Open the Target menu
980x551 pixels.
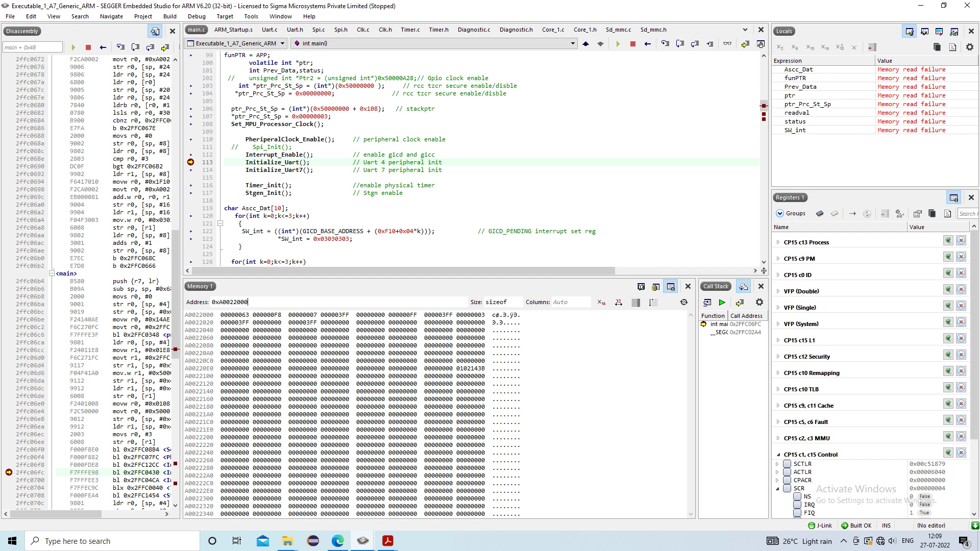(225, 16)
